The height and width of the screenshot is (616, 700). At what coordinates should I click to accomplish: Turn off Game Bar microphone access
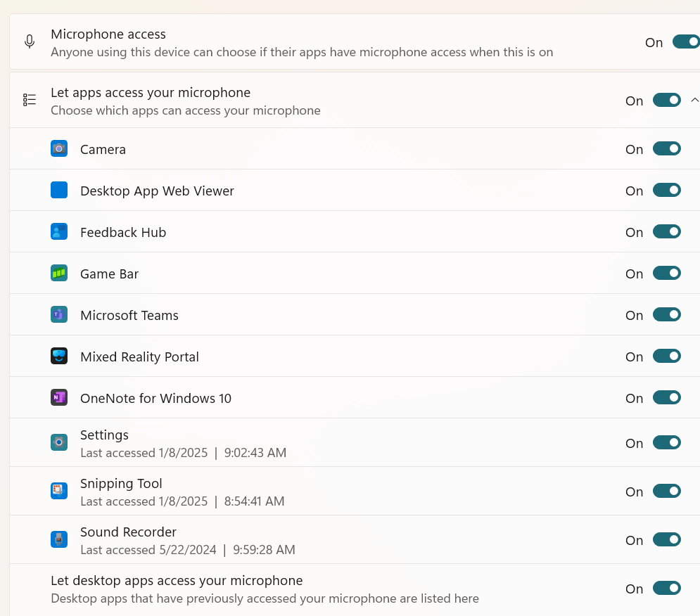667,273
